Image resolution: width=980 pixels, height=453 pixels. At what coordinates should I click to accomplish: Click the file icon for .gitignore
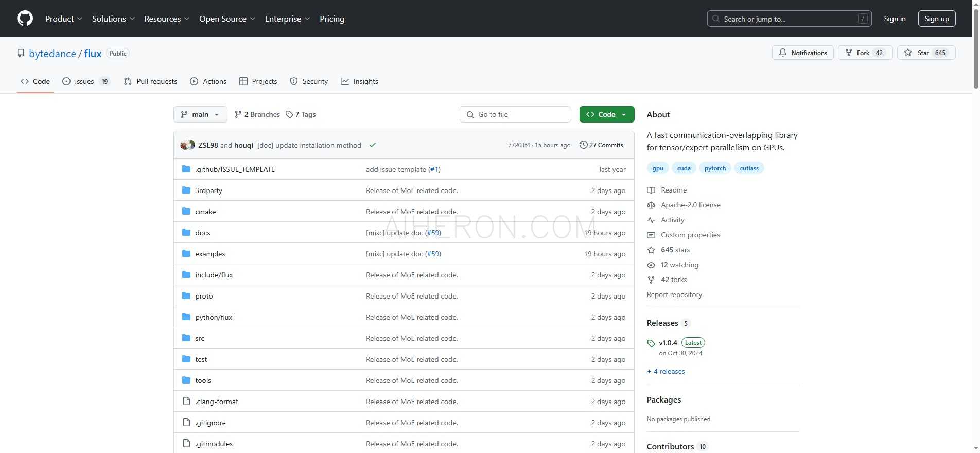[x=186, y=423]
